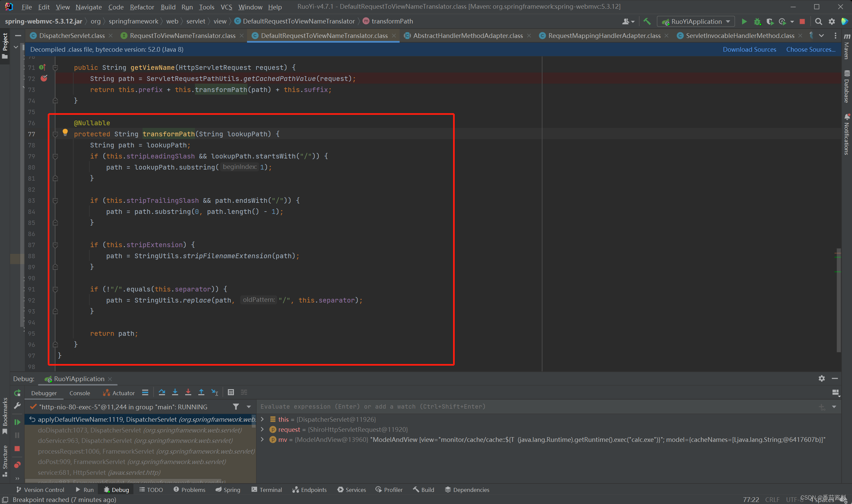
Task: Click the Modify Run Configuration wrench icon
Action: [x=17, y=406]
